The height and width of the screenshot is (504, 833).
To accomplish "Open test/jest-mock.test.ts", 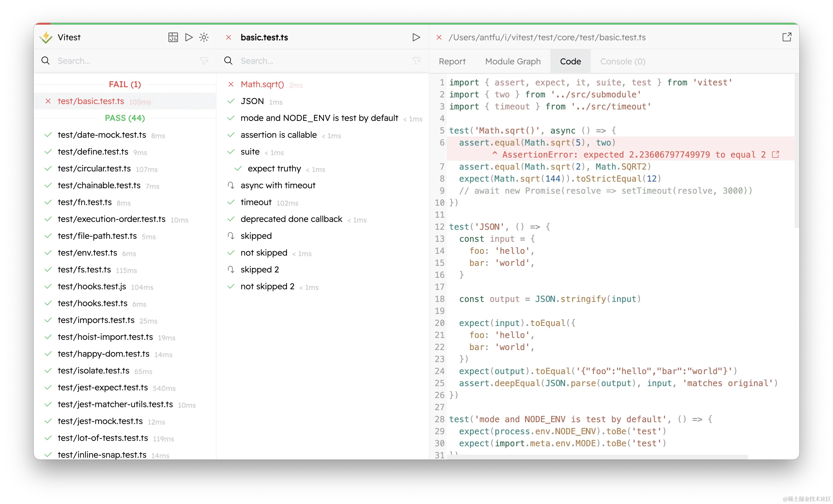I will click(125, 421).
